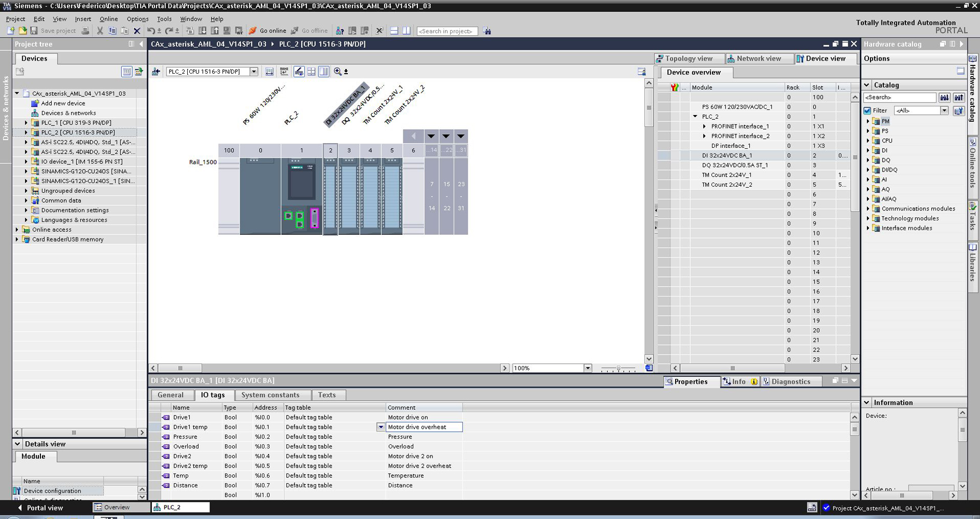Toggle the catalog Filter checkbox
The width and height of the screenshot is (980, 519).
tap(867, 110)
